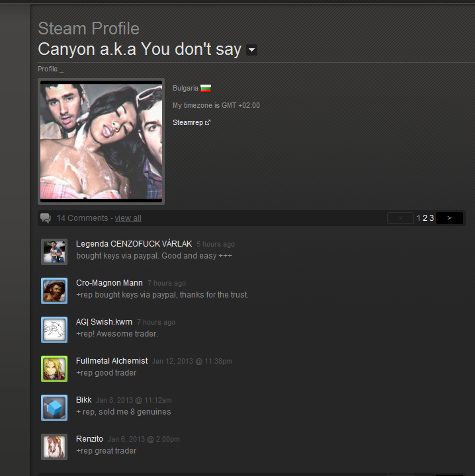
Task: Open the Cro-Magnon Mann username link
Action: [109, 283]
